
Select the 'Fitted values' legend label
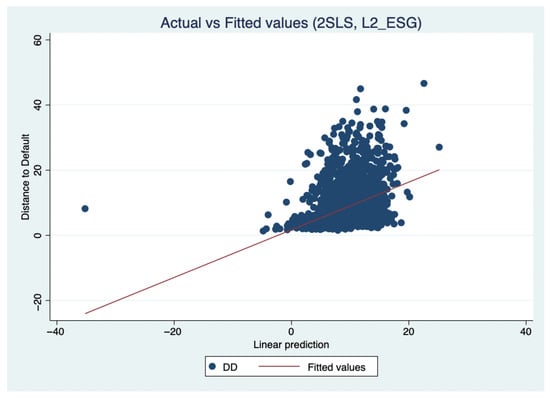pos(336,367)
